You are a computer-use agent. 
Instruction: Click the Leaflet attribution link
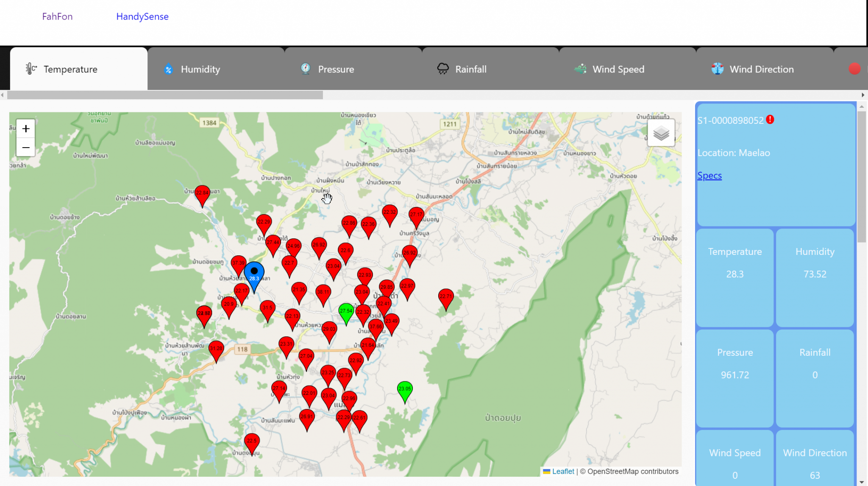[x=563, y=472]
